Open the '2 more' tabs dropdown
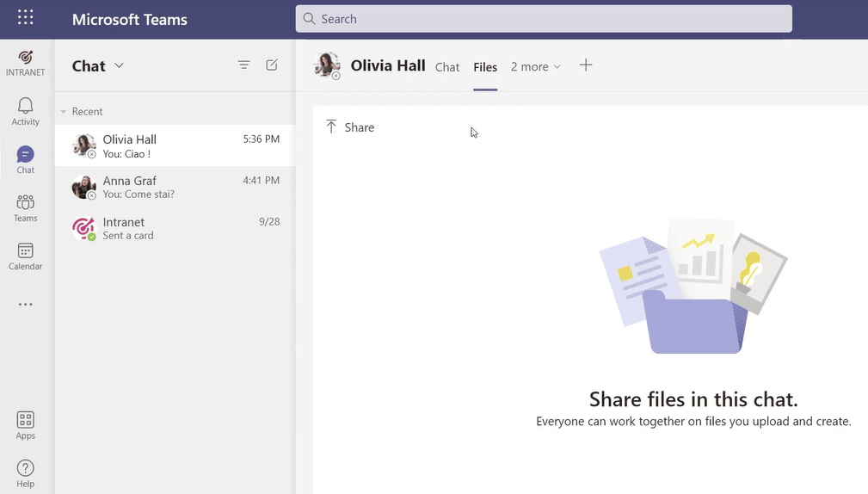 point(535,66)
